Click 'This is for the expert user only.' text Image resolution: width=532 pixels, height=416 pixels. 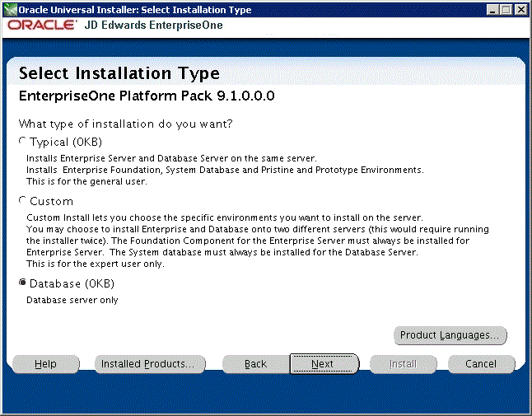(x=96, y=264)
